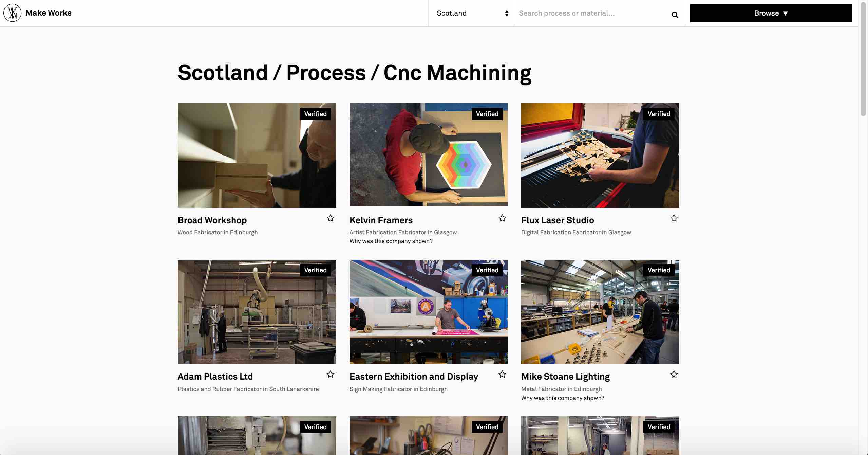Open Mike Stoane Lighting title link

pos(565,377)
